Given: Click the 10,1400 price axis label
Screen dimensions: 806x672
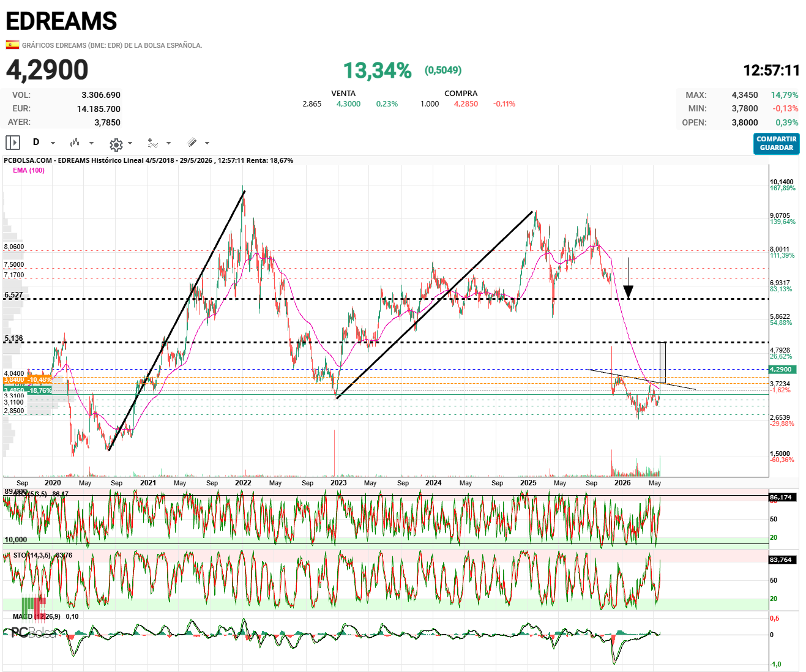Looking at the screenshot, I should (x=782, y=182).
